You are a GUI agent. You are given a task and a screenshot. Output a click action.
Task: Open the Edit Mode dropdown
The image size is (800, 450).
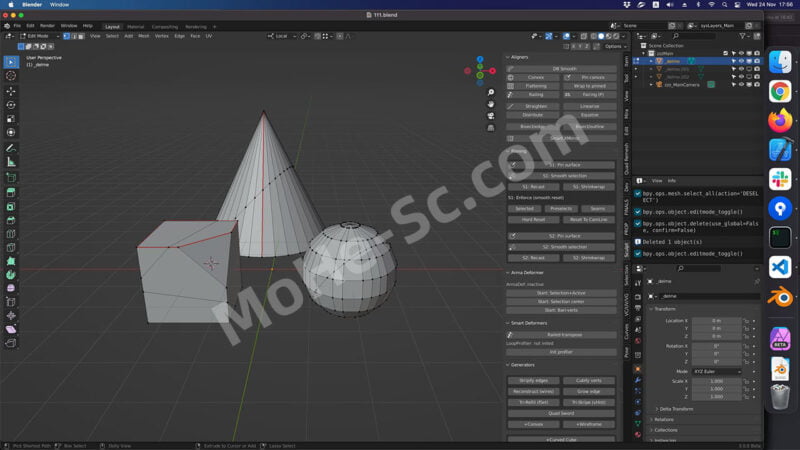pyautogui.click(x=39, y=36)
